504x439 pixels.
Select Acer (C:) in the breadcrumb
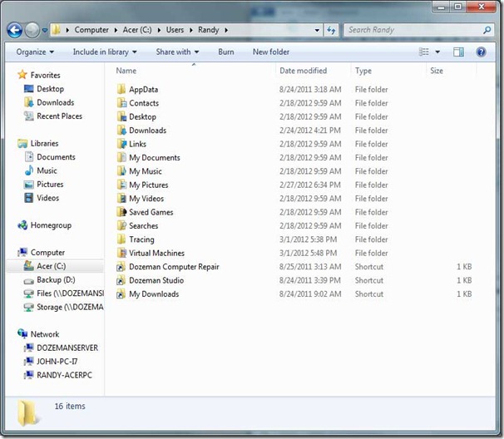click(x=137, y=30)
